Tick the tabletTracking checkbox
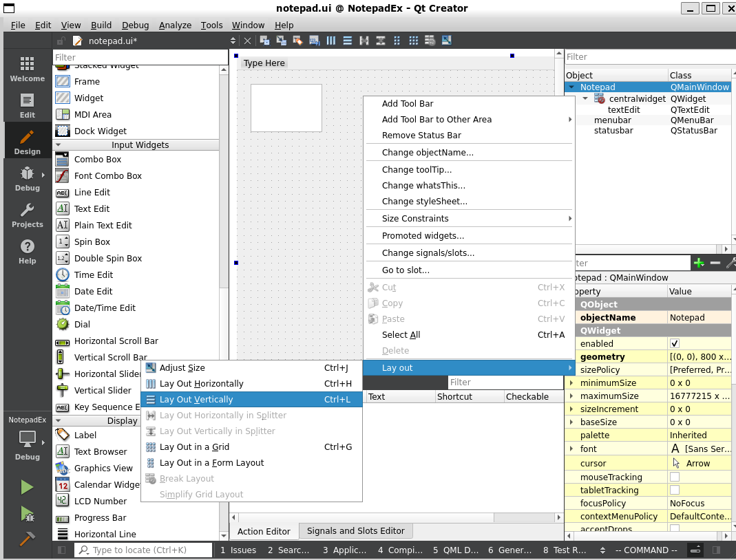Viewport: 736px width, 560px height. tap(675, 490)
